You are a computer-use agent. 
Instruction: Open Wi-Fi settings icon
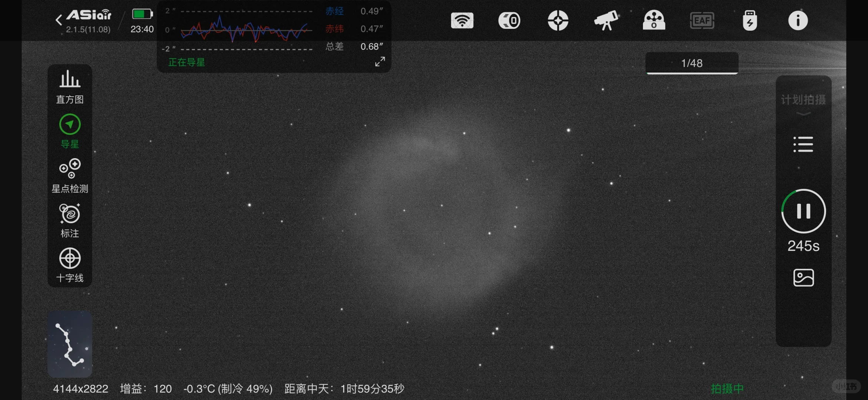[462, 20]
